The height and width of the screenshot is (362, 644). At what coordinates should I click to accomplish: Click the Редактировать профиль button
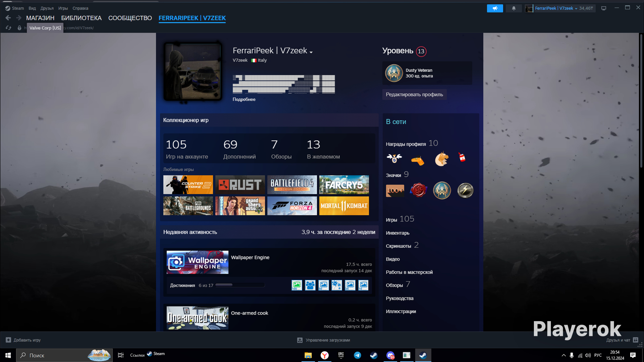coord(414,94)
